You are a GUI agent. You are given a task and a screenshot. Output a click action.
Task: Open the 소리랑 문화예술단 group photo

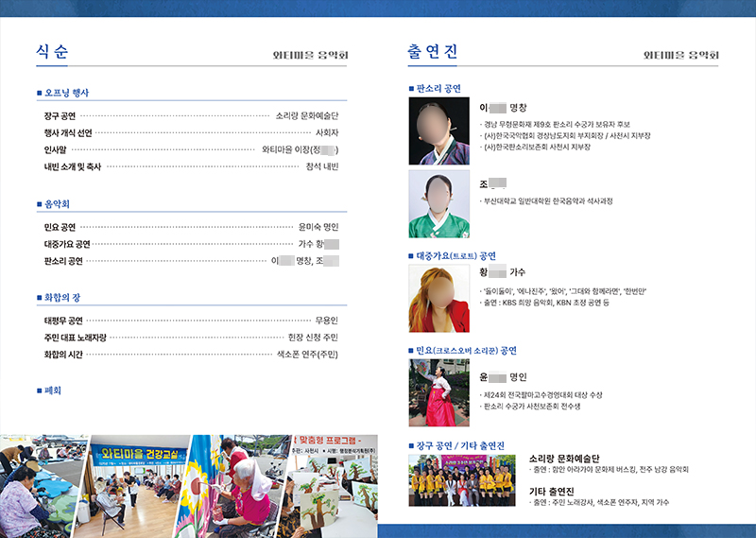pos(462,480)
